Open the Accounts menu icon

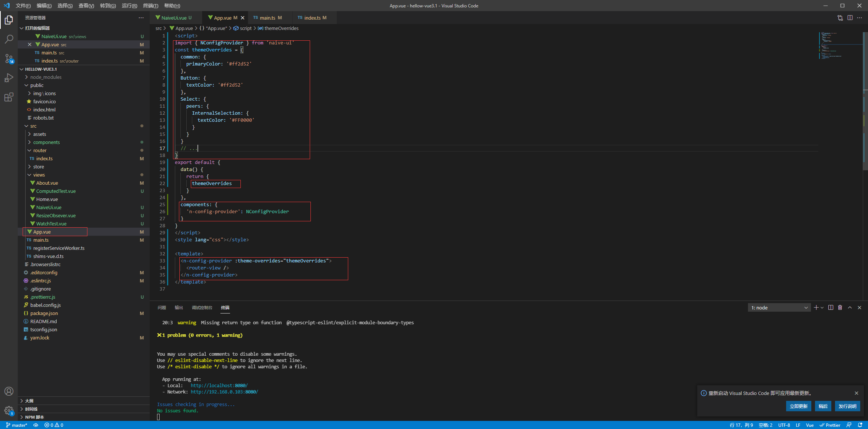coord(9,391)
